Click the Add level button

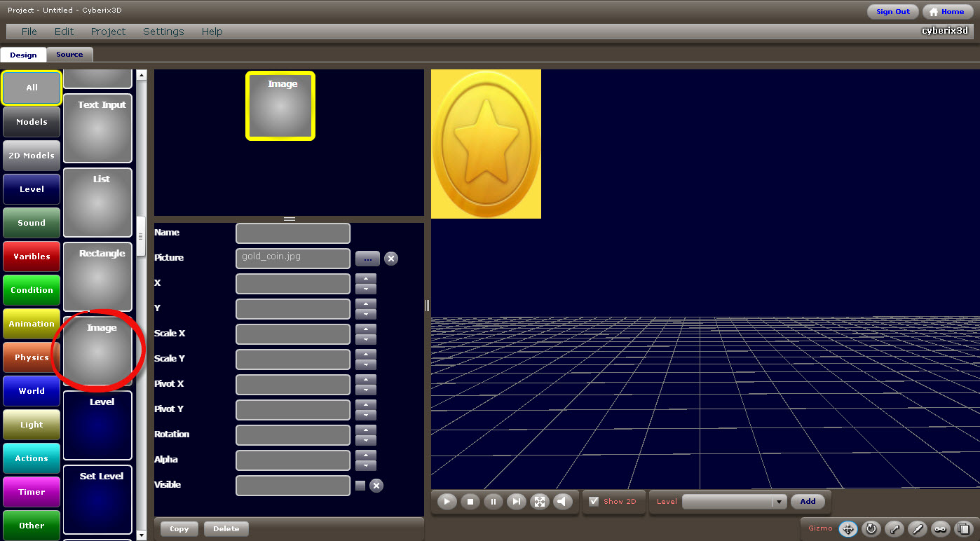808,502
